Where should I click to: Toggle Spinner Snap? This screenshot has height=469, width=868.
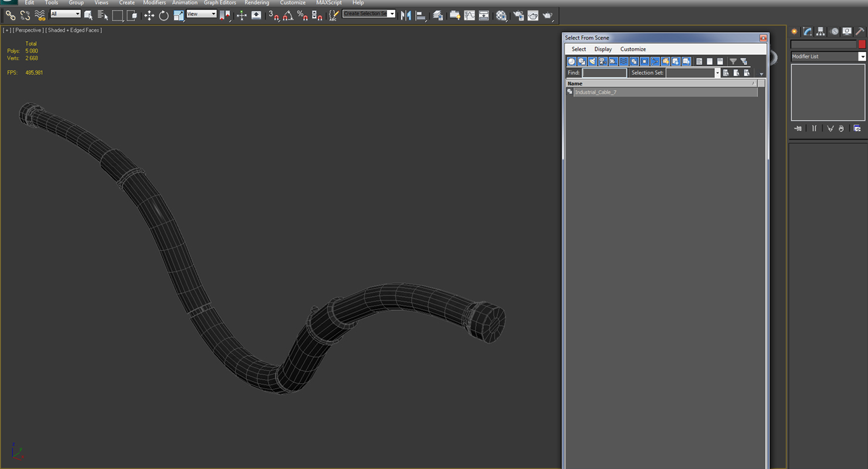click(317, 15)
